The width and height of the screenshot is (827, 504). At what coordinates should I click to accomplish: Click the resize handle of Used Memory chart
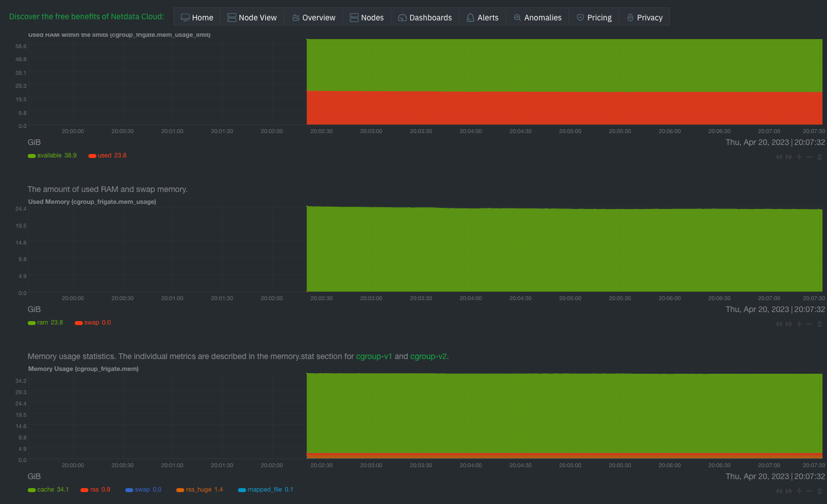[x=820, y=324]
